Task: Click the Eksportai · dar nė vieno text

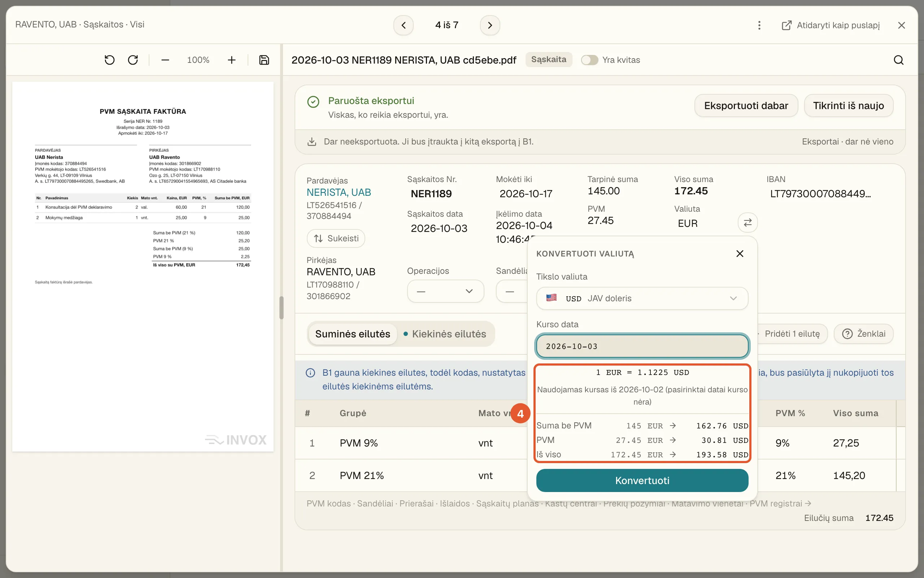Action: 847,142
